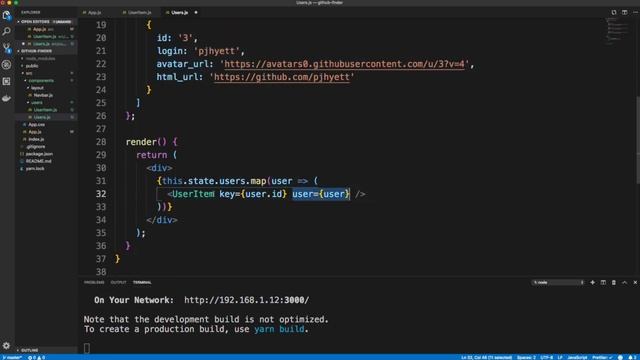The width and height of the screenshot is (640, 360).
Task: Follow the avatars0.githubusercontent.com URL link
Action: (x=344, y=64)
